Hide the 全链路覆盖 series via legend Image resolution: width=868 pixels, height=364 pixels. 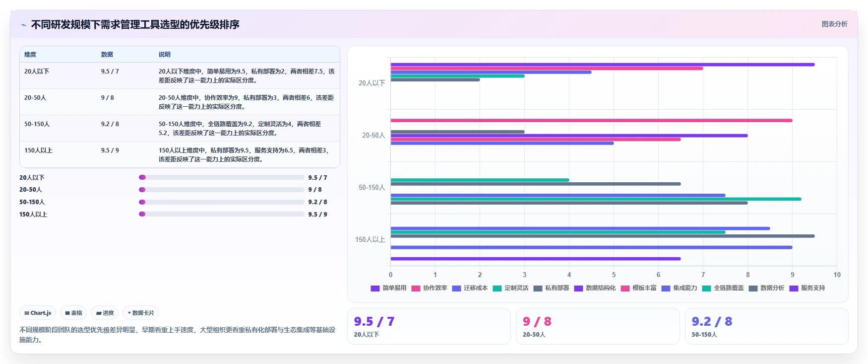(x=723, y=288)
